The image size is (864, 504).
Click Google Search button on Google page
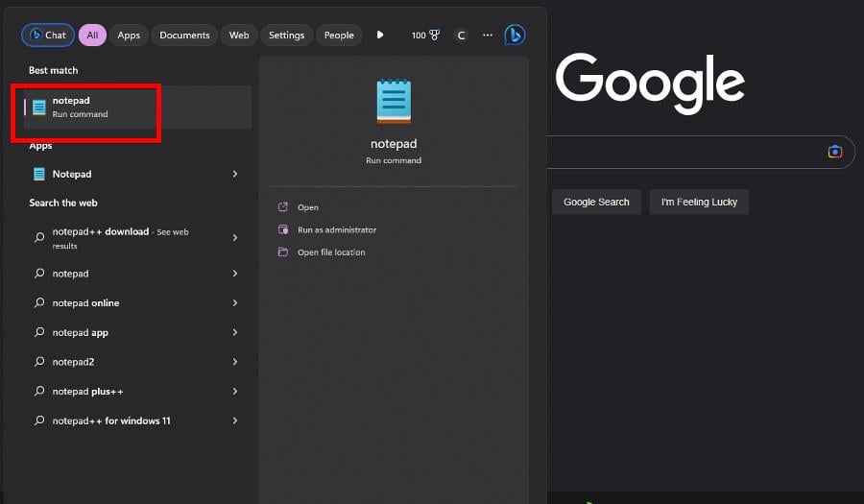coord(596,203)
